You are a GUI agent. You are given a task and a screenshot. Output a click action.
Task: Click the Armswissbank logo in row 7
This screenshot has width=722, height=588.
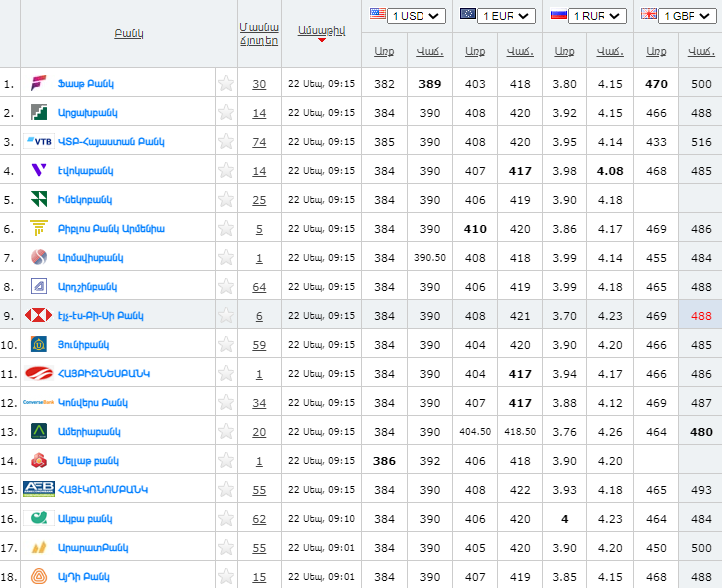[39, 257]
